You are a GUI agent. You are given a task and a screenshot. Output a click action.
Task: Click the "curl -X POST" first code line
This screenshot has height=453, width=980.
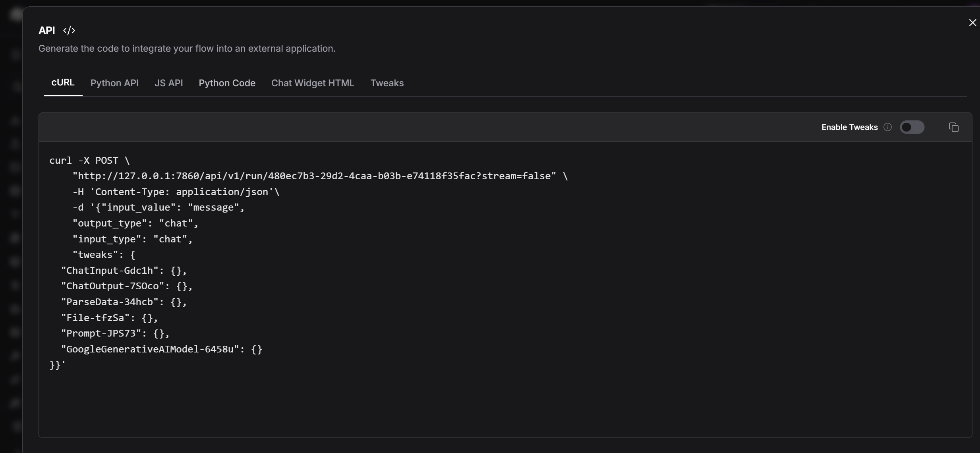pos(89,161)
